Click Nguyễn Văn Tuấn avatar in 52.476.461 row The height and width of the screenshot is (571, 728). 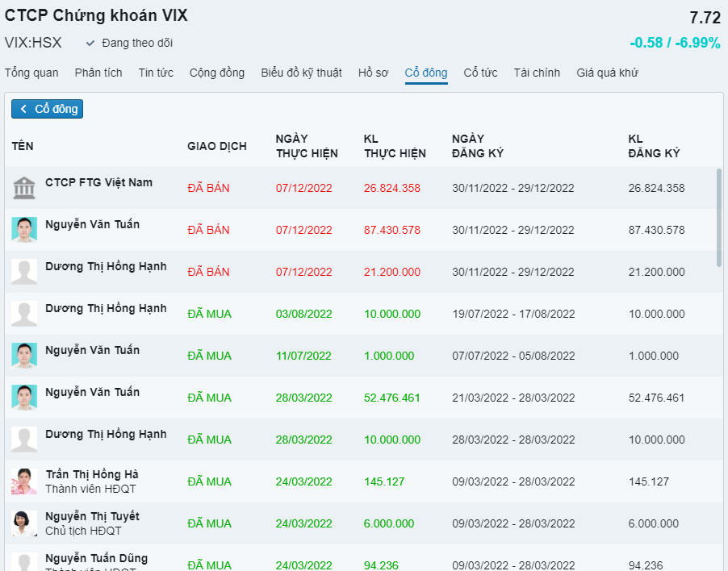tap(24, 398)
